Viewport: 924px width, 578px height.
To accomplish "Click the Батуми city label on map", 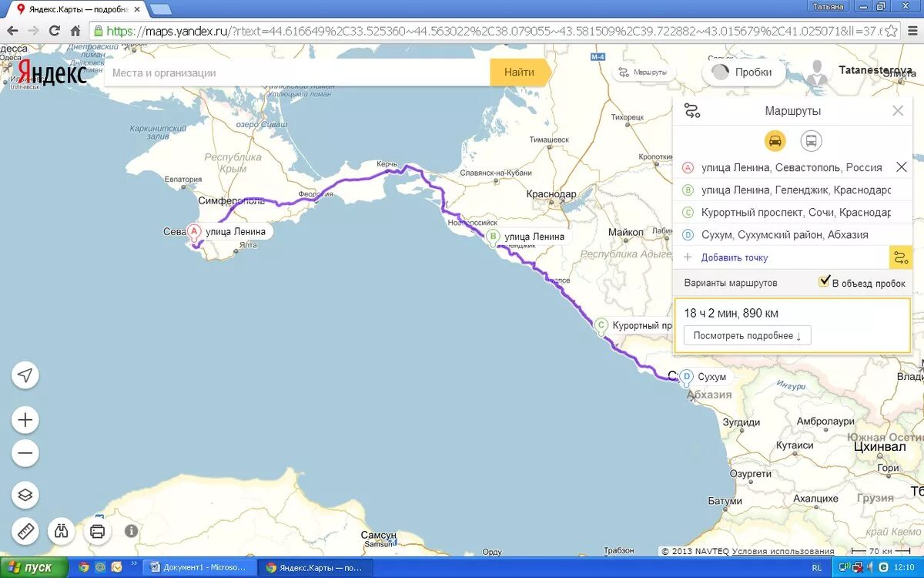I will click(x=725, y=501).
